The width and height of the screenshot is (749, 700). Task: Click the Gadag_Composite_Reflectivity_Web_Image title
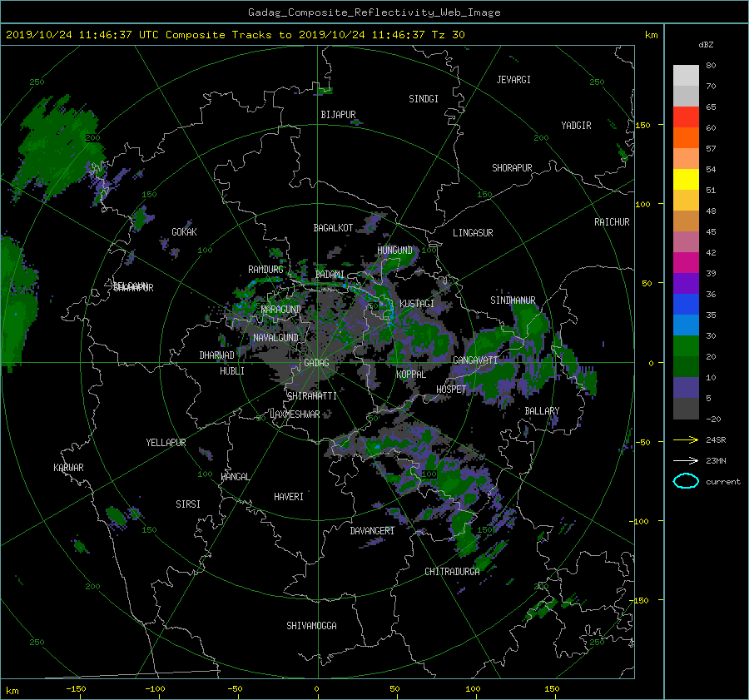click(374, 12)
